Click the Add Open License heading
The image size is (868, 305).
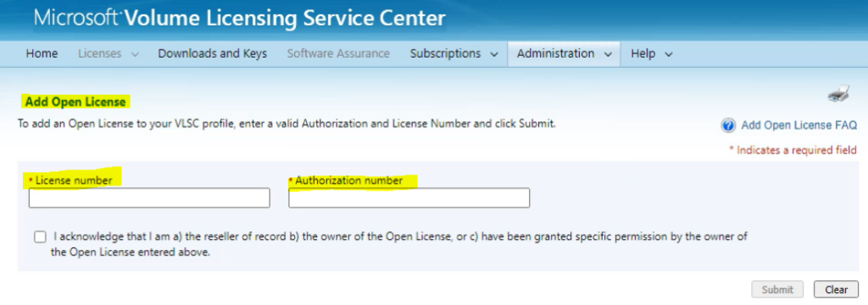[x=75, y=103]
